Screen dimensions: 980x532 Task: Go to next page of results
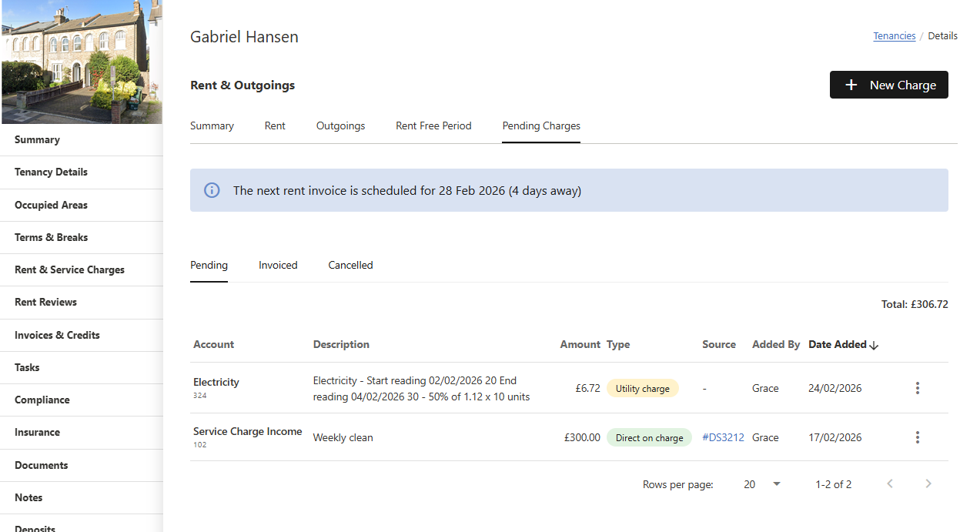click(x=928, y=484)
